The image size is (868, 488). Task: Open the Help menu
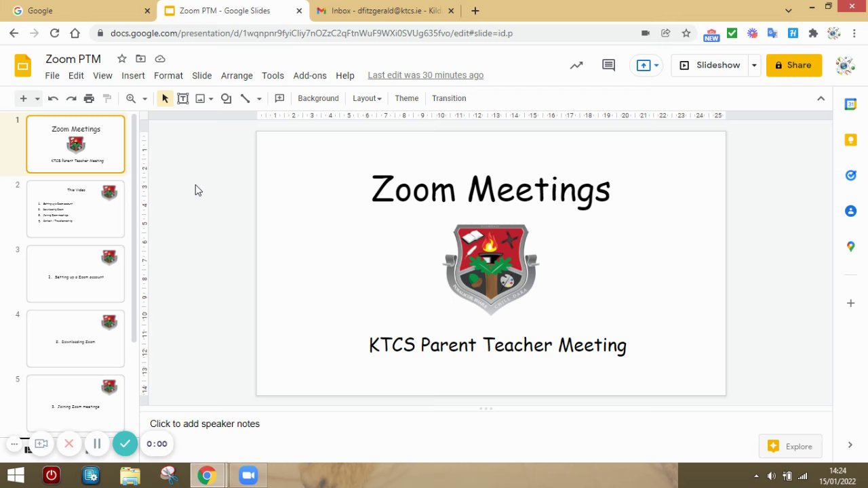345,75
